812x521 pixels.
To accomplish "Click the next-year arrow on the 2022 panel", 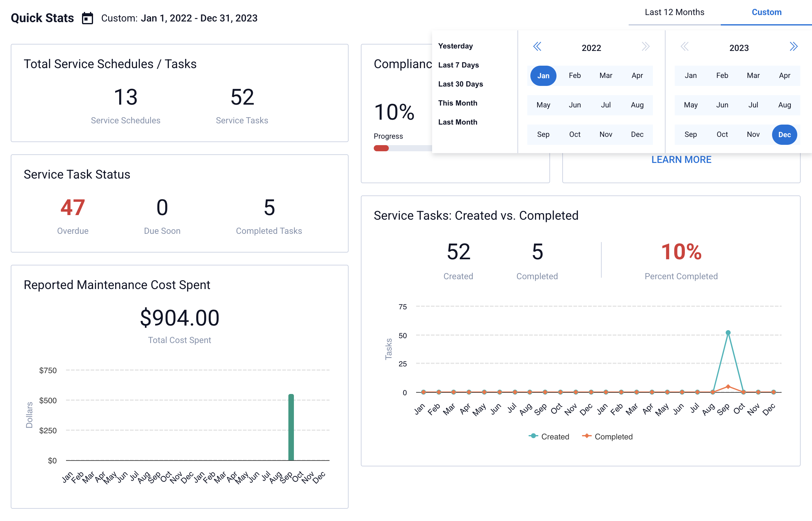I will click(646, 46).
